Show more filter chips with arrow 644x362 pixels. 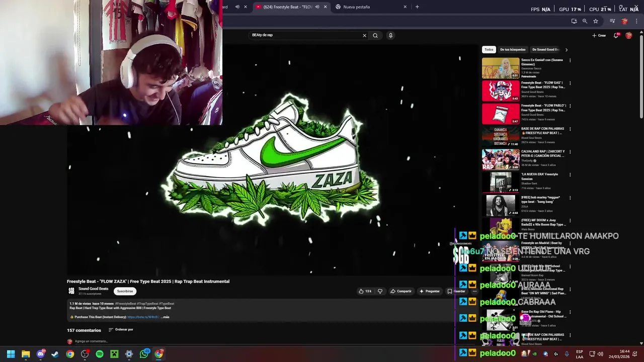567,50
